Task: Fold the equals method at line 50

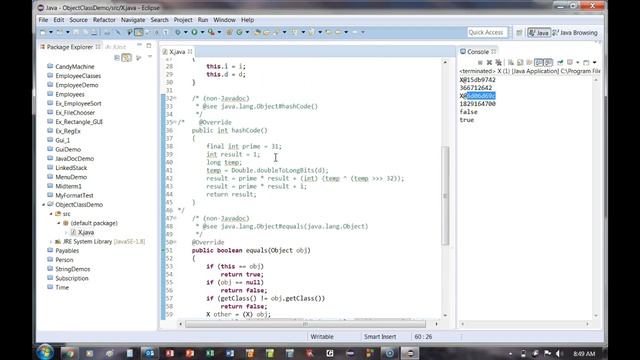Action: (x=175, y=242)
